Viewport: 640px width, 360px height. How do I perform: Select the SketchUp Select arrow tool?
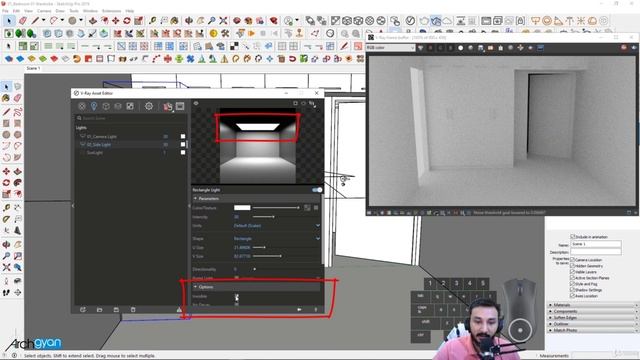coord(9,20)
